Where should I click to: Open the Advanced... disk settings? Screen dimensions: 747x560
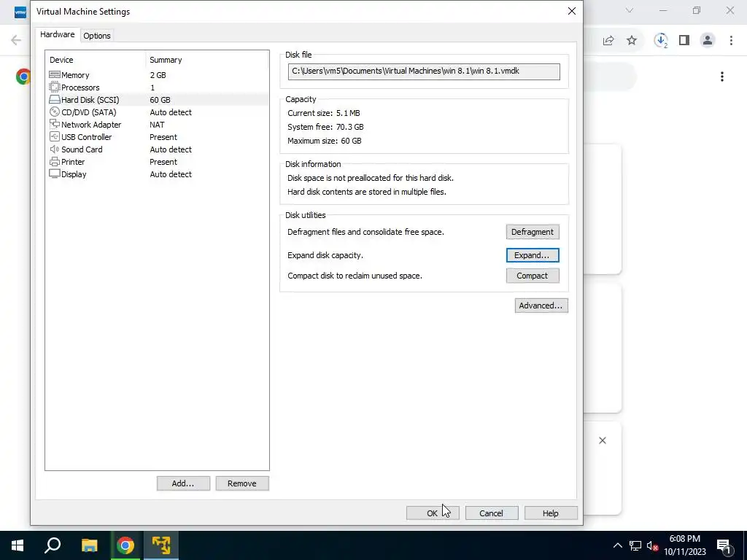pyautogui.click(x=541, y=306)
